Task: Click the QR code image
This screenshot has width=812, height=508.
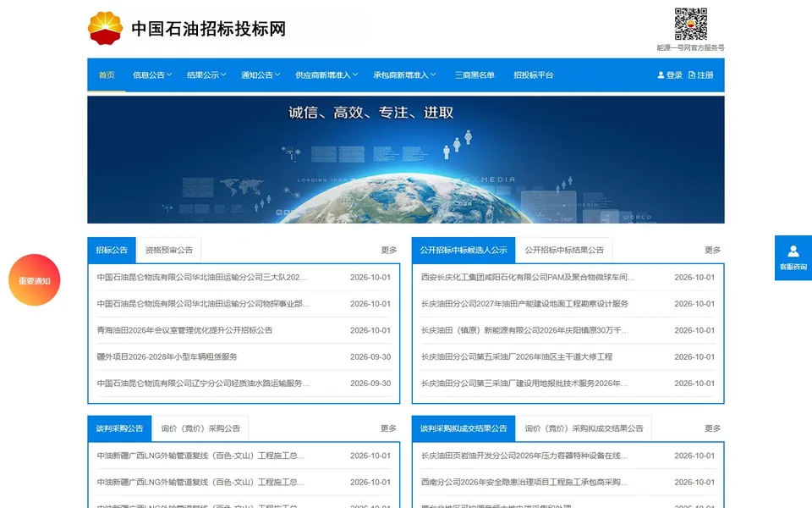Action: tap(691, 24)
